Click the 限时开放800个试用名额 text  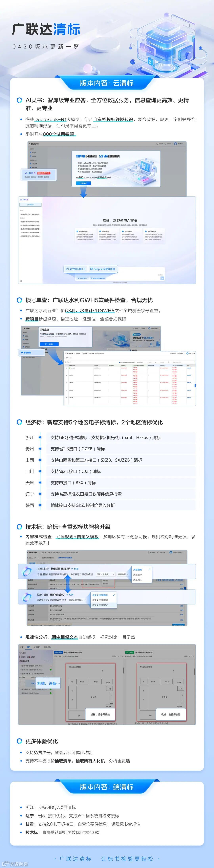coord(51,134)
